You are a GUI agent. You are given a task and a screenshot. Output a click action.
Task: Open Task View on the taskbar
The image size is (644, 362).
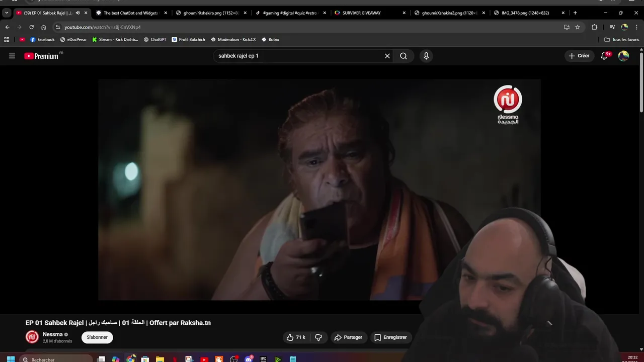(101, 359)
